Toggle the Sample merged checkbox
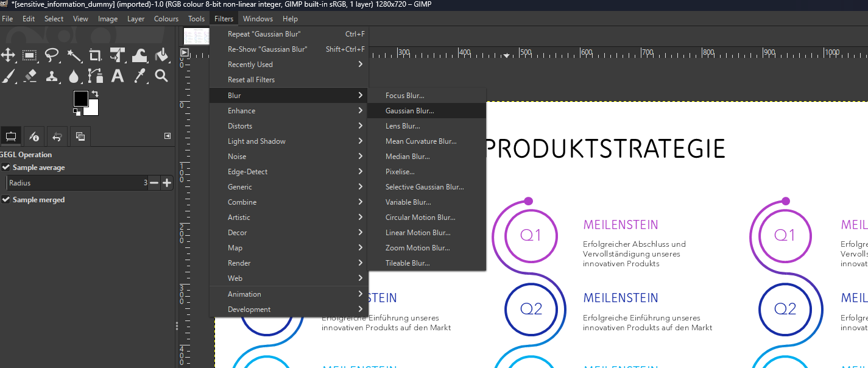 coord(6,200)
